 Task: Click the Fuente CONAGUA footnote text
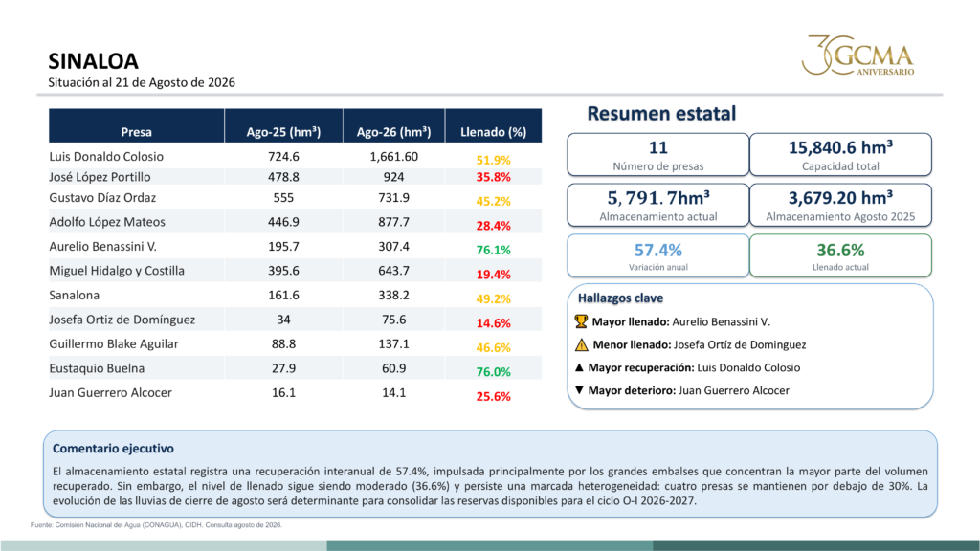coord(156,525)
